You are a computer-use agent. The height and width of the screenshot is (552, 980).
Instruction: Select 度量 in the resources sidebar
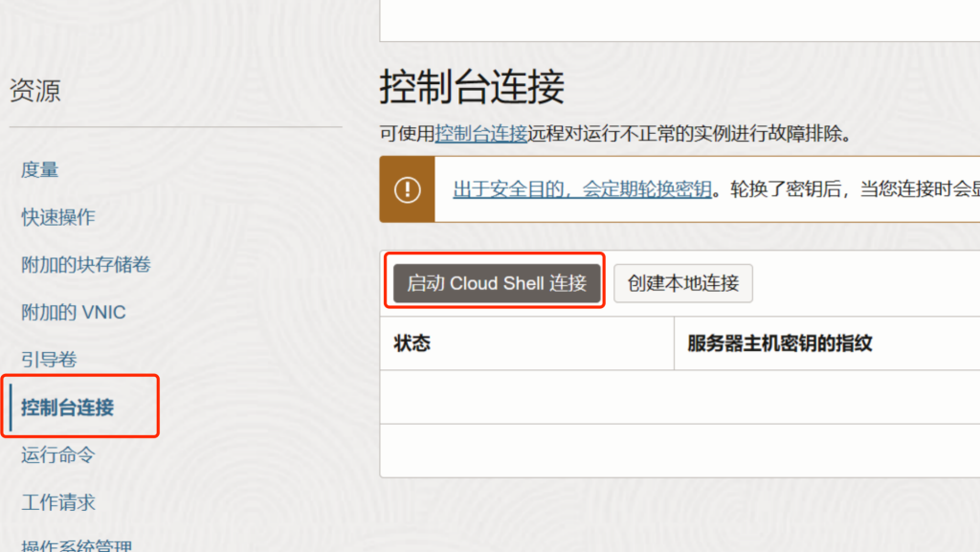coord(40,169)
